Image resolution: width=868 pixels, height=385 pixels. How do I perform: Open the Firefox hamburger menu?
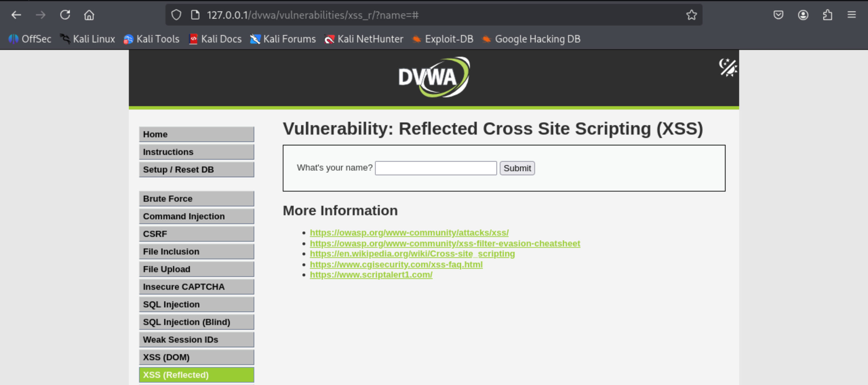click(851, 15)
